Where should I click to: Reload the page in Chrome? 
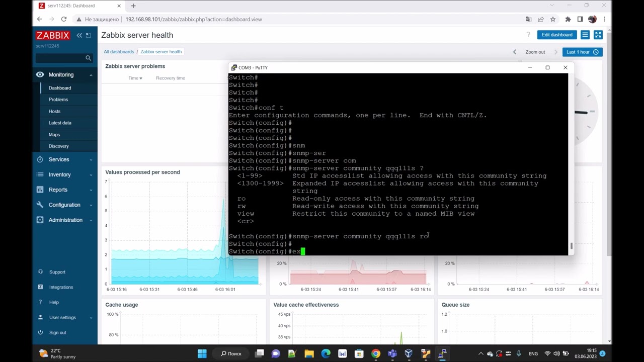pyautogui.click(x=63, y=19)
